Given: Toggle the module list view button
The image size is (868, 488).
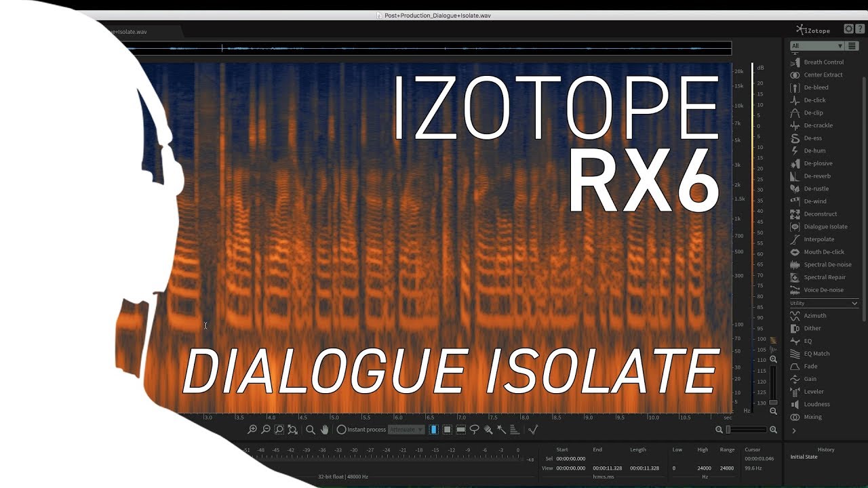Looking at the screenshot, I should click(852, 45).
